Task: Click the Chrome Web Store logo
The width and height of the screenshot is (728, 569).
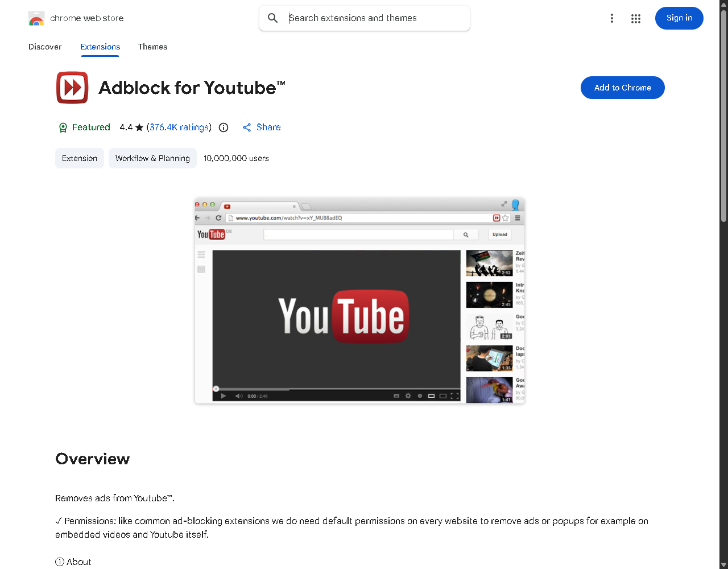Action: tap(36, 18)
